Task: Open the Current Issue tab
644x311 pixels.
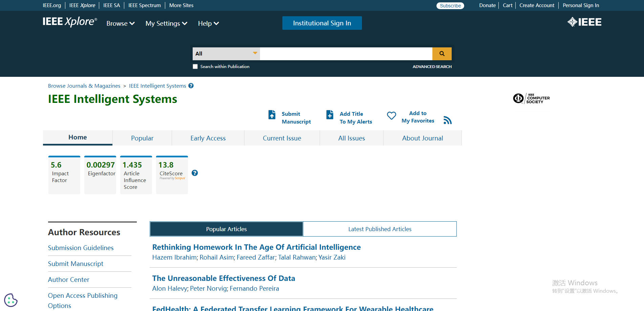Action: pos(282,138)
